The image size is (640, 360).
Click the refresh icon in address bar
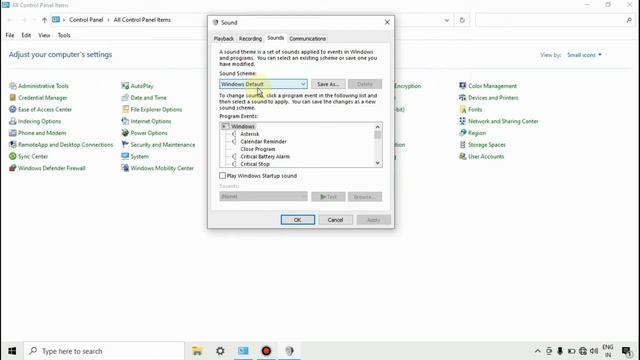(x=462, y=20)
